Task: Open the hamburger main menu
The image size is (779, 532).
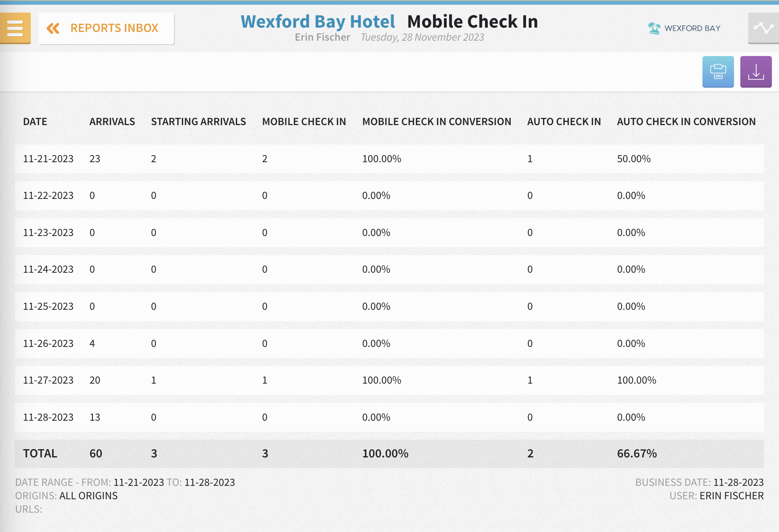Action: pos(15,28)
